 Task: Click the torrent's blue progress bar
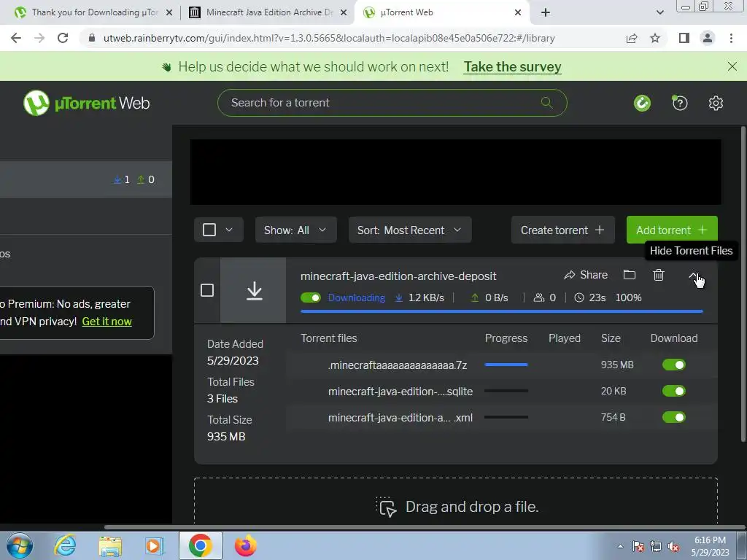coord(502,311)
